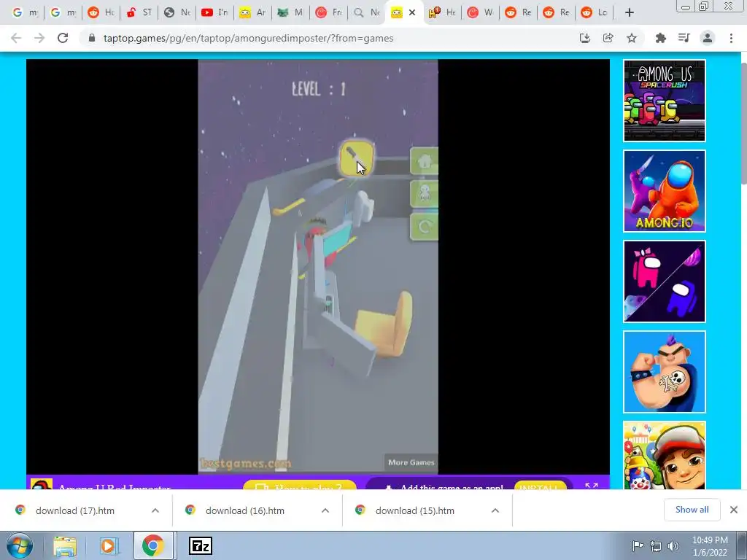This screenshot has width=747, height=560.
Task: Click the volume speaker tray icon
Action: 673,545
